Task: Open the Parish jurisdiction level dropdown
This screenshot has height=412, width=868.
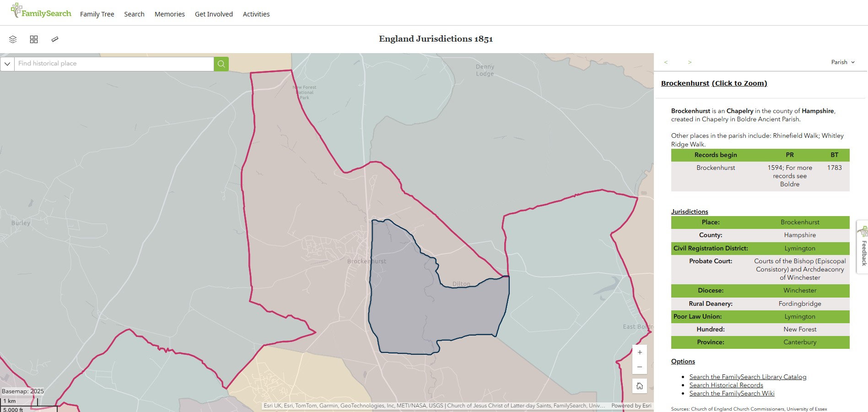Action: pyautogui.click(x=843, y=62)
